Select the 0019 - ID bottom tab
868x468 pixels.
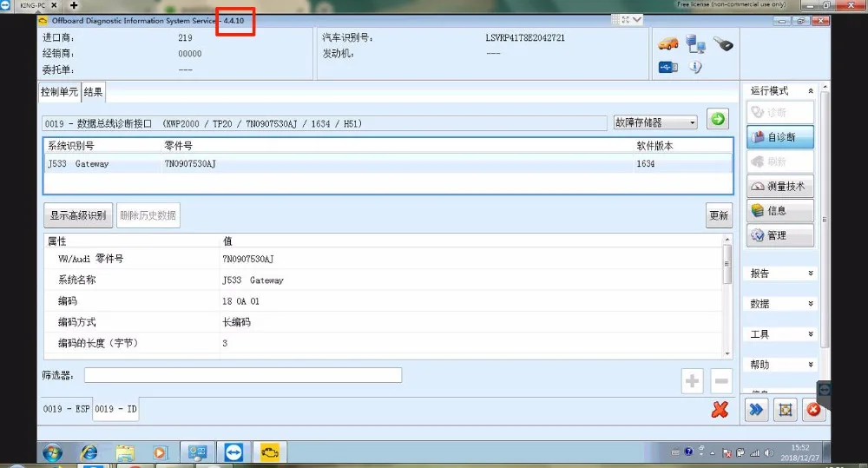point(115,409)
